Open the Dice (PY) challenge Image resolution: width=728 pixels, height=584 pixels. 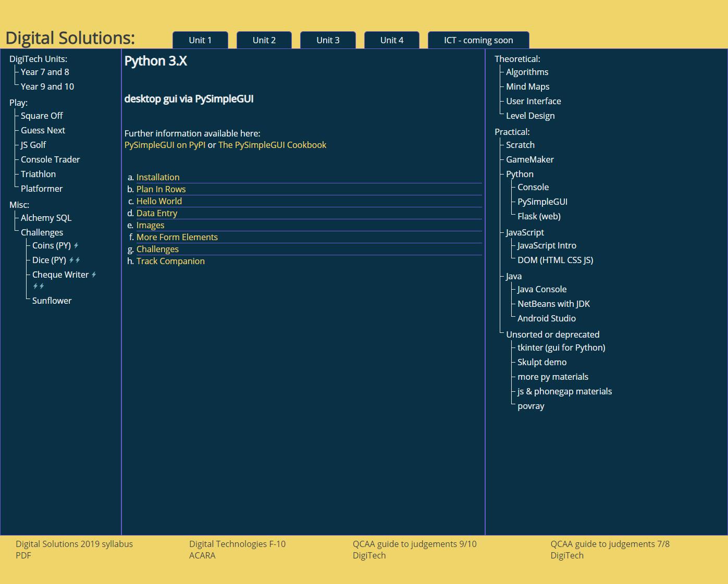[x=49, y=260]
